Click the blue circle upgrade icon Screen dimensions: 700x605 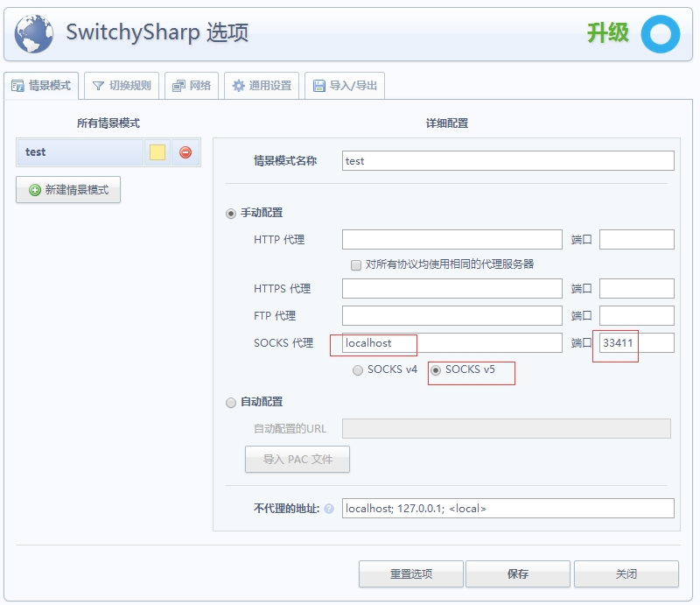point(660,34)
